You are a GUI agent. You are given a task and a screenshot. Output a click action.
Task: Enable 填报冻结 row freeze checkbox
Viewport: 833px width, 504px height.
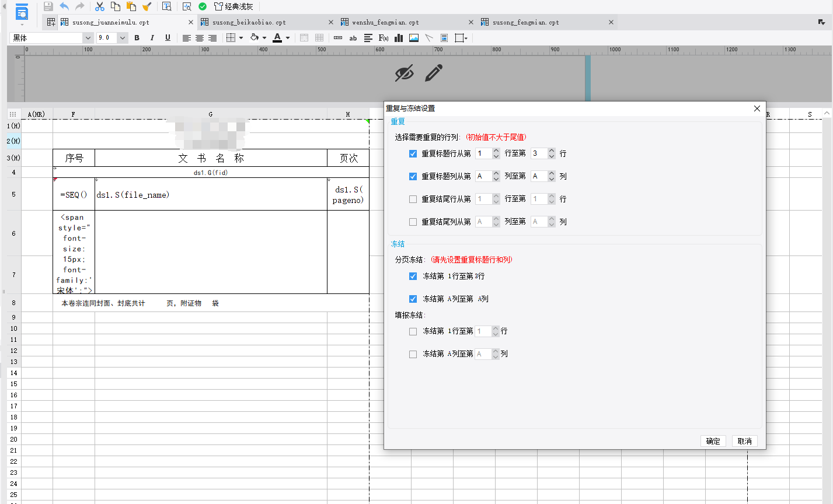tap(413, 331)
